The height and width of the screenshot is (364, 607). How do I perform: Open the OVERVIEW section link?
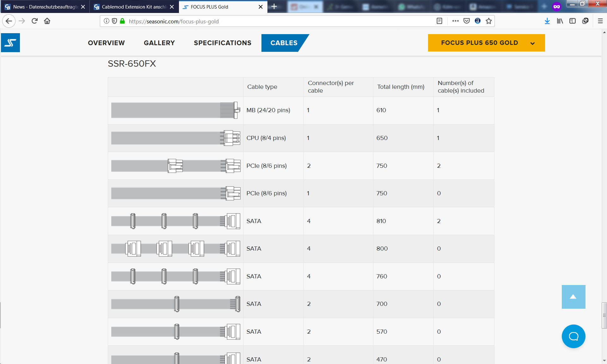(106, 43)
